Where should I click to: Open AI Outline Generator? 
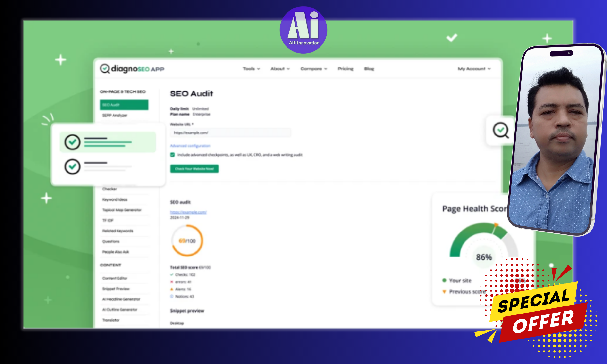tap(119, 310)
